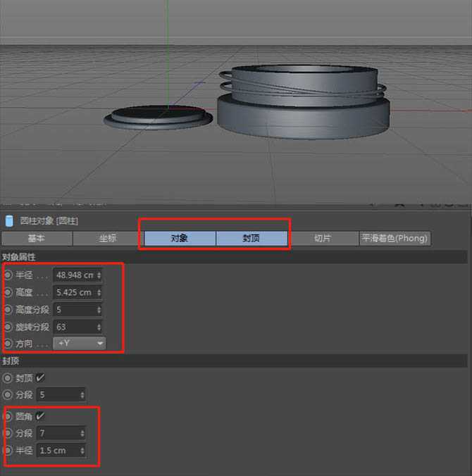This screenshot has width=472, height=476.
Task: Disable the 圆角 checkbox
Action: click(40, 416)
